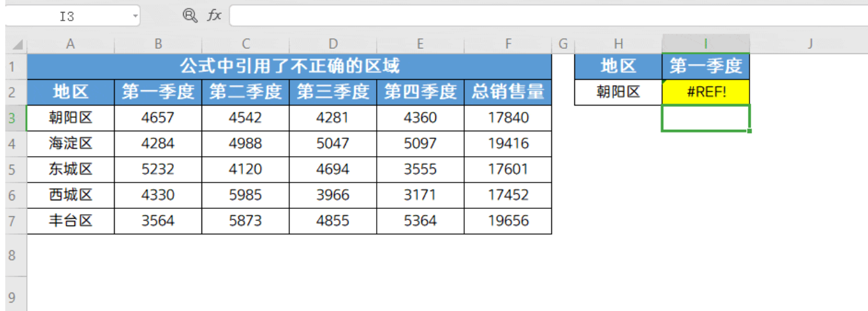Click cell containing 19656

click(x=508, y=221)
